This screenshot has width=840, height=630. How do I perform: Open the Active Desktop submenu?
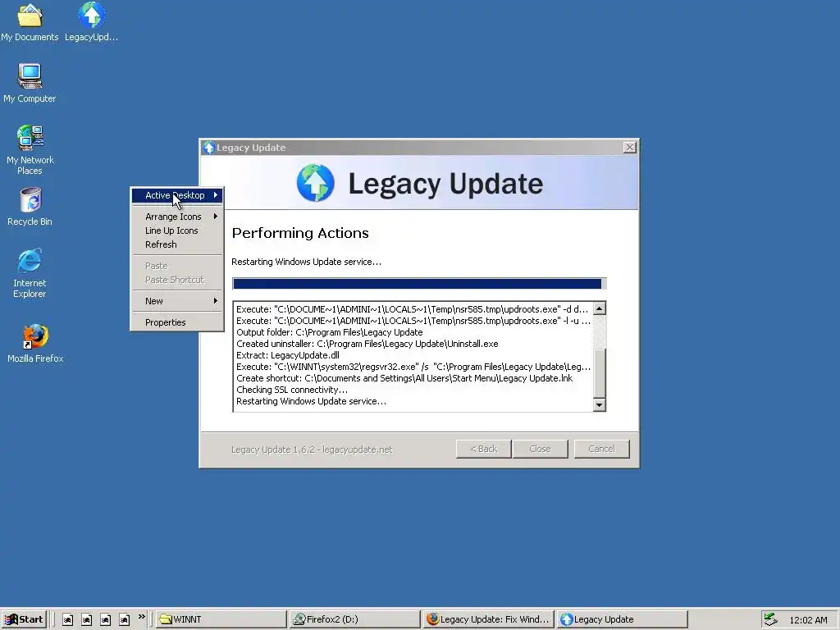pos(177,195)
